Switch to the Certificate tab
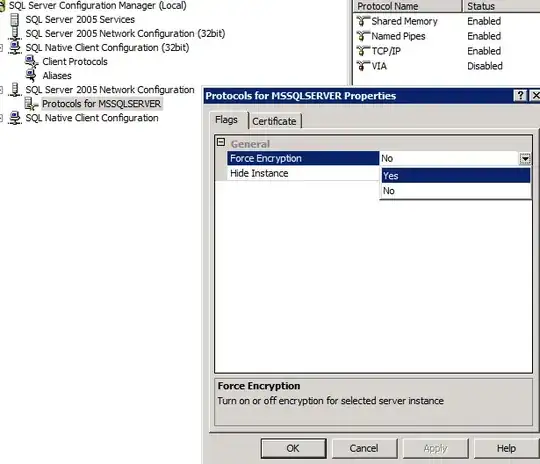 point(274,121)
